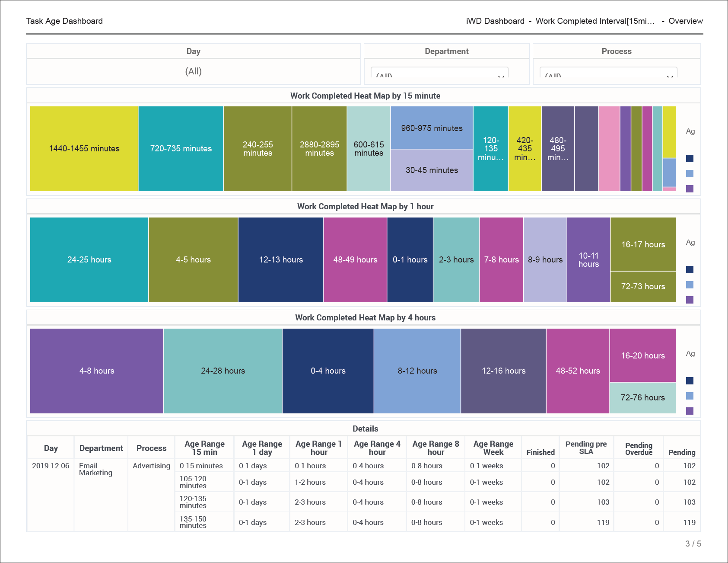
Task: Select the 2019-12-06 day cell
Action: point(51,466)
